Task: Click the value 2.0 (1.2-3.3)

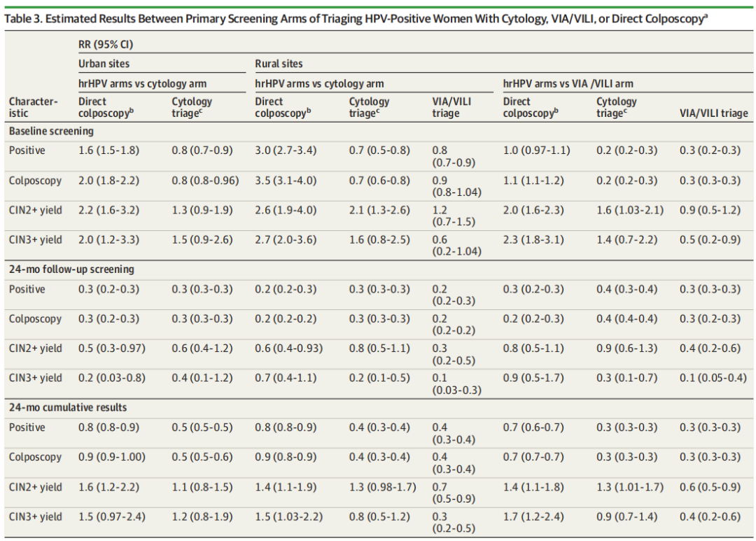Action: [108, 240]
